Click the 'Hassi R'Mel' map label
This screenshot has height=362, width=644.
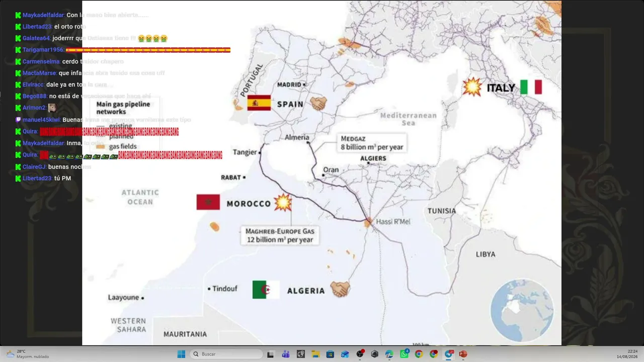click(x=394, y=222)
